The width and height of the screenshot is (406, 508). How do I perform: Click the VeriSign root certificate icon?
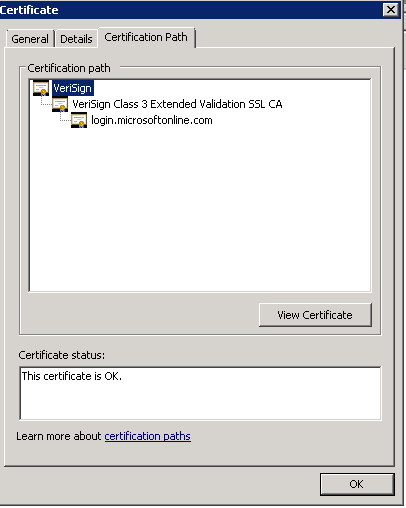41,88
